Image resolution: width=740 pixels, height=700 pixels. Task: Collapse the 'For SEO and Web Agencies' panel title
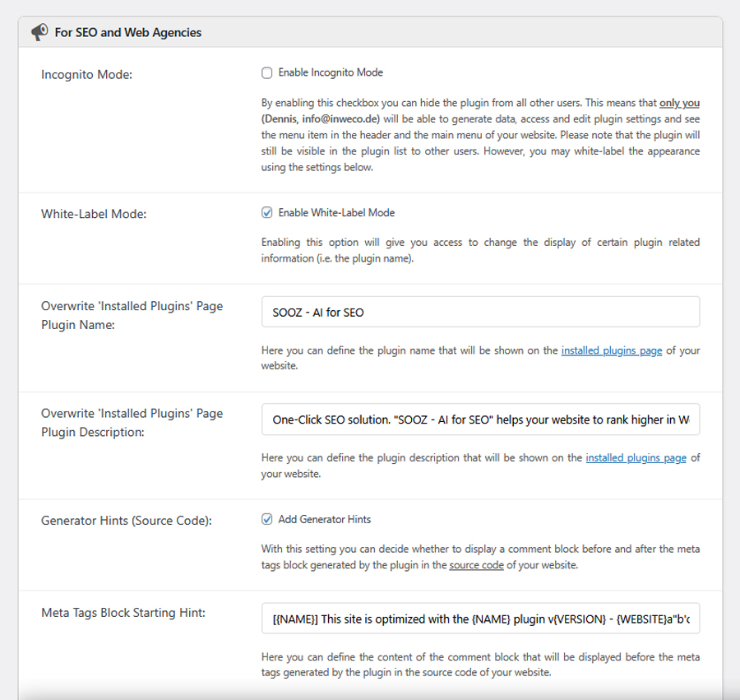[127, 33]
